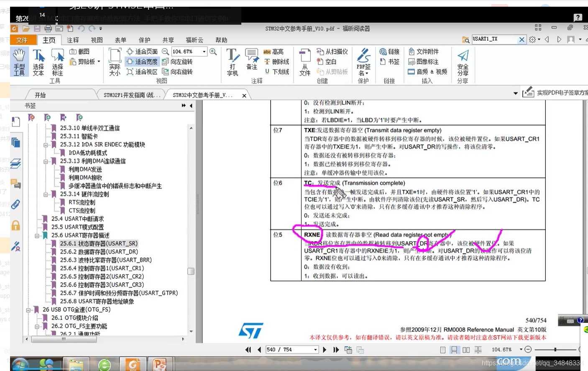588x371 pixels.
Task: Insert Audio & Video (音频 & 视频)
Action: click(x=427, y=72)
